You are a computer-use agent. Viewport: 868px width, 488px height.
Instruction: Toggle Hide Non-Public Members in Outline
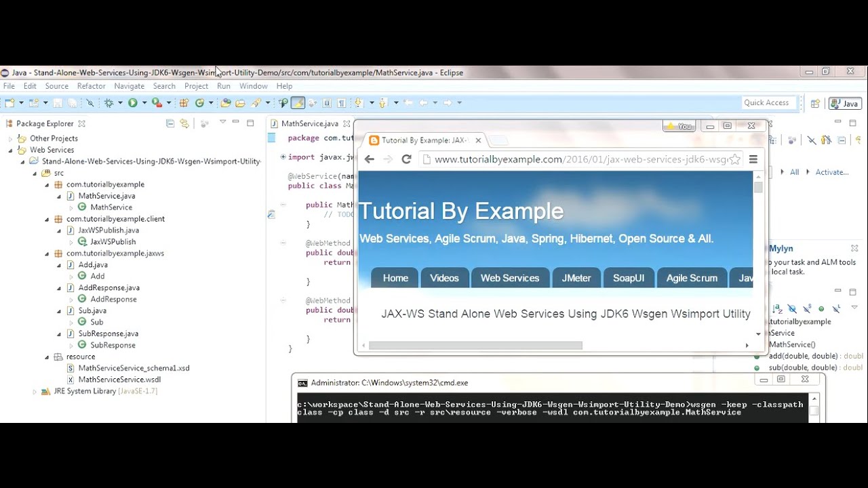(821, 308)
